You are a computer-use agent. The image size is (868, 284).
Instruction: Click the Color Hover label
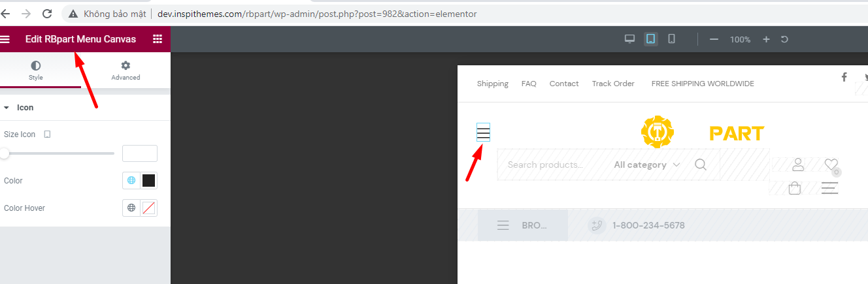(24, 208)
